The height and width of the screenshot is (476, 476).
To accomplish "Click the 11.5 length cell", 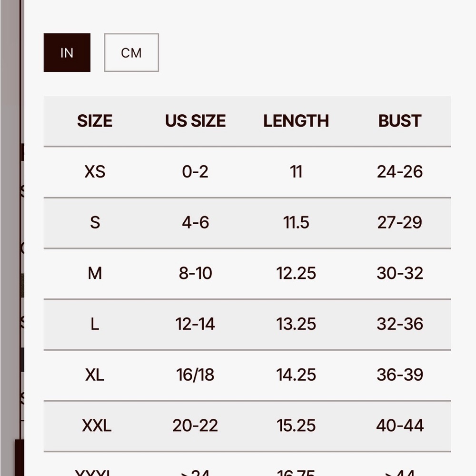I will pos(296,222).
